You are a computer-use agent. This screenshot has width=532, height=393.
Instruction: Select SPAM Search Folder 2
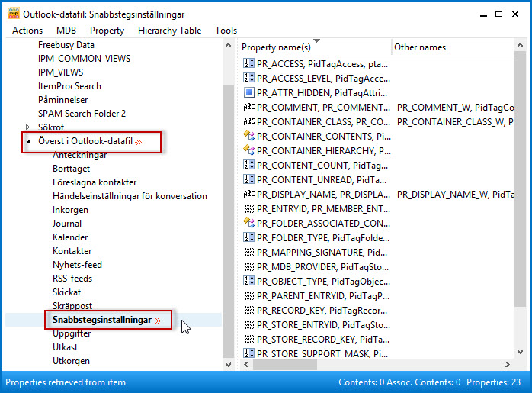82,114
